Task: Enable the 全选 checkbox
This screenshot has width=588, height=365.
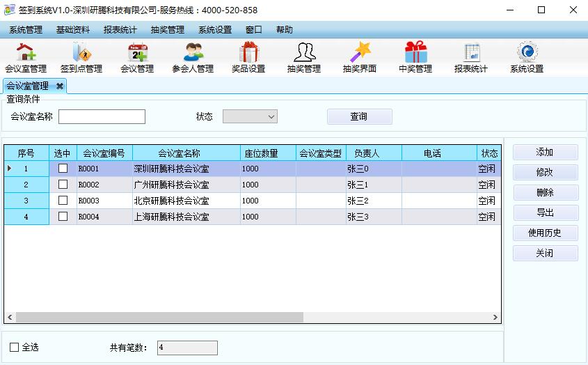Action: (15, 347)
